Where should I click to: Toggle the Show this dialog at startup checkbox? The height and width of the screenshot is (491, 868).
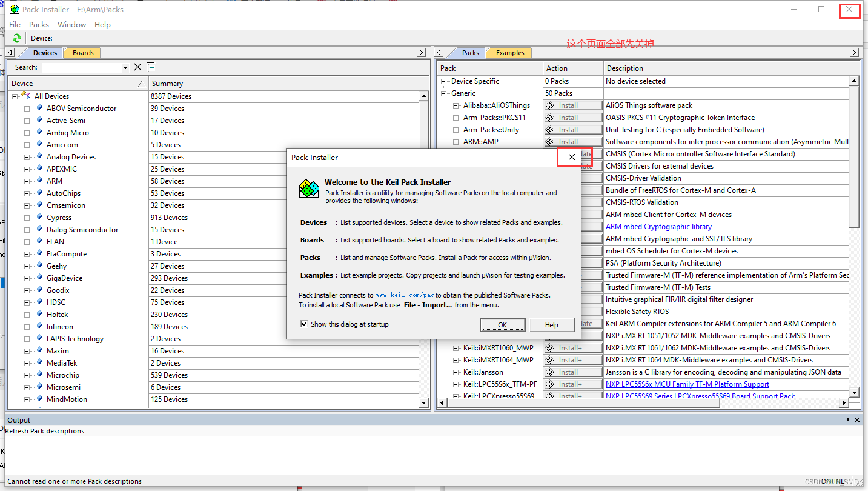[x=304, y=324]
